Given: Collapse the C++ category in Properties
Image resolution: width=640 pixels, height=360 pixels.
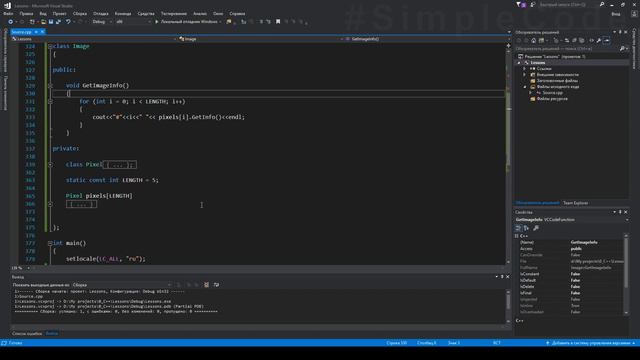Looking at the screenshot, I should coord(517,236).
